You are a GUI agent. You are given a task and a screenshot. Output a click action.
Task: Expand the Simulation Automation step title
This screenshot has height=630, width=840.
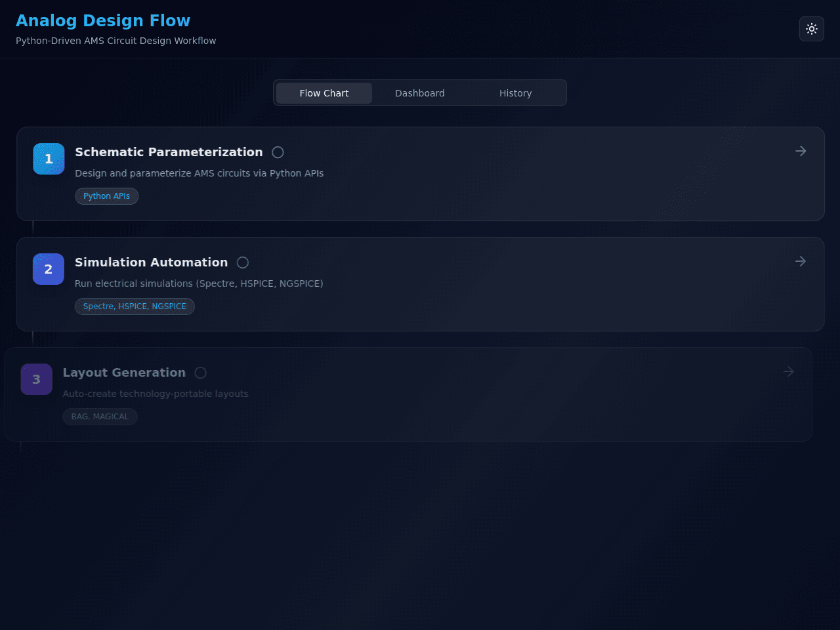pyautogui.click(x=152, y=262)
